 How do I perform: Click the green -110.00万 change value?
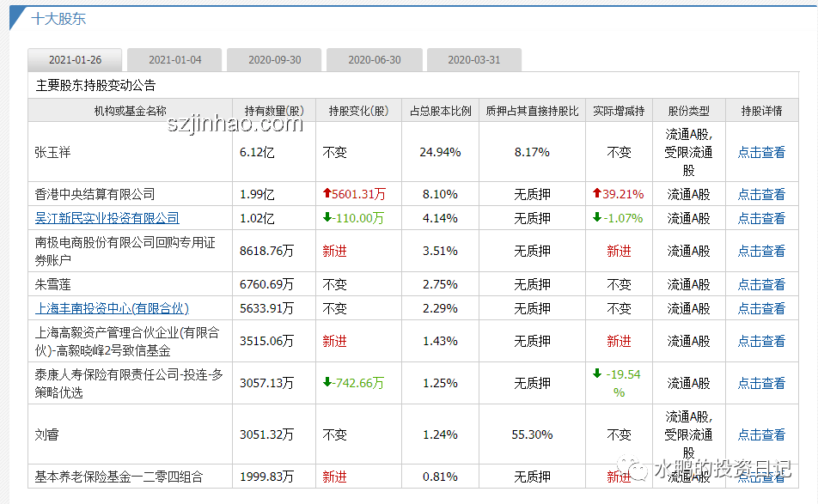(353, 218)
